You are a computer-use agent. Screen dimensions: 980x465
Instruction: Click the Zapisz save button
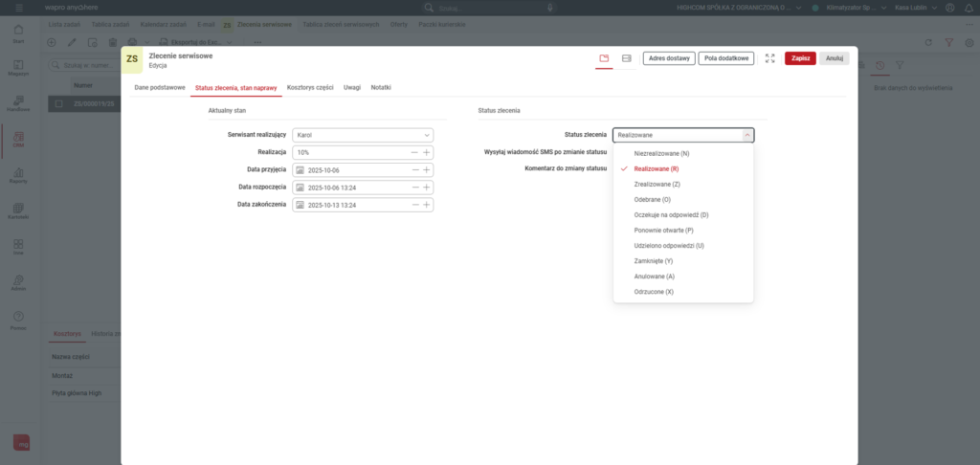(x=801, y=58)
